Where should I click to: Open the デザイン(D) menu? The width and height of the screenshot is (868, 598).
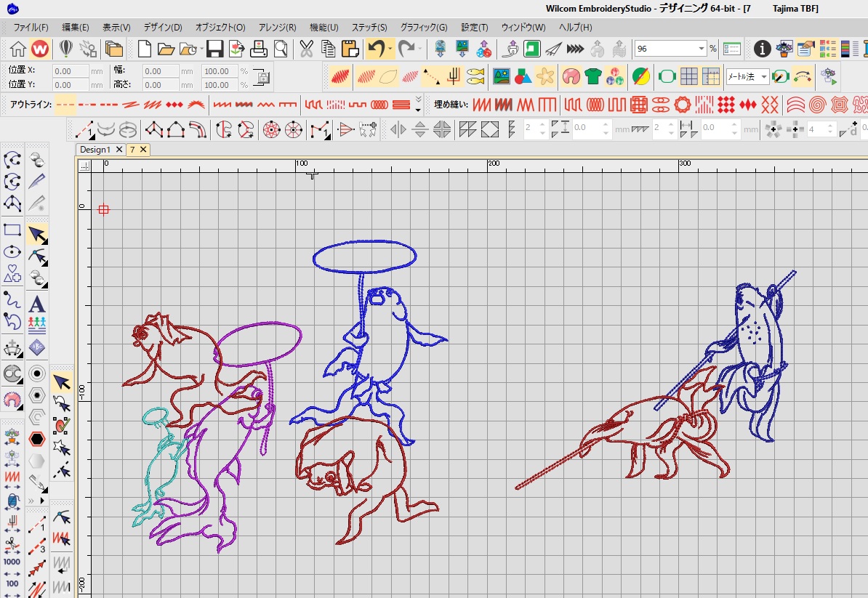[x=163, y=27]
